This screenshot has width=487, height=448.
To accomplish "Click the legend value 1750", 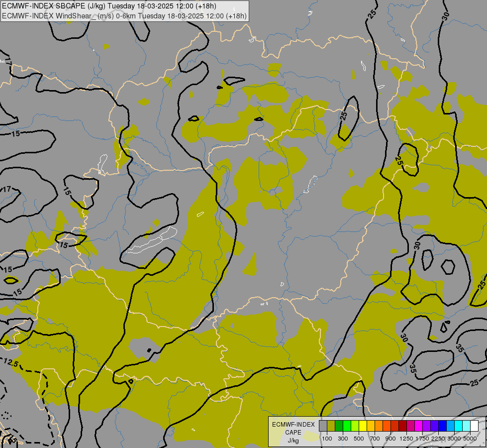I will click(x=422, y=439).
